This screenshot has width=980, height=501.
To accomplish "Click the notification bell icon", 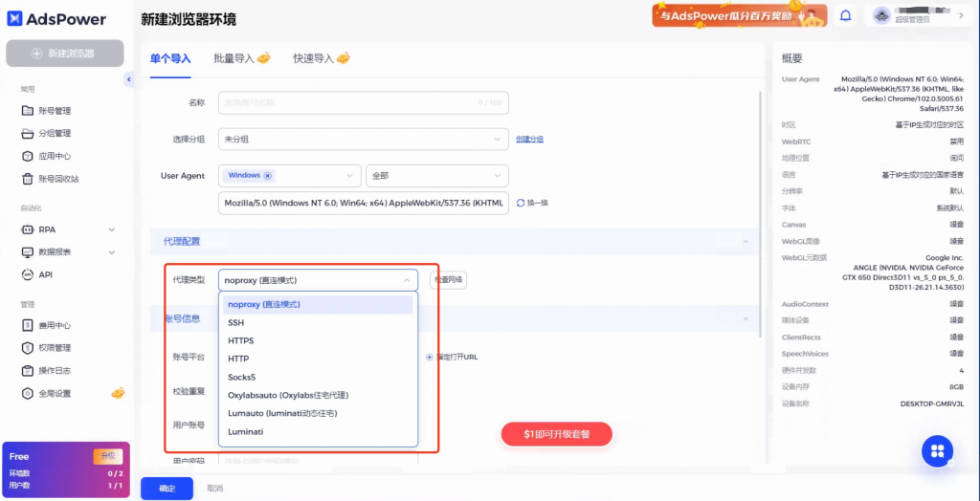I will click(x=845, y=15).
